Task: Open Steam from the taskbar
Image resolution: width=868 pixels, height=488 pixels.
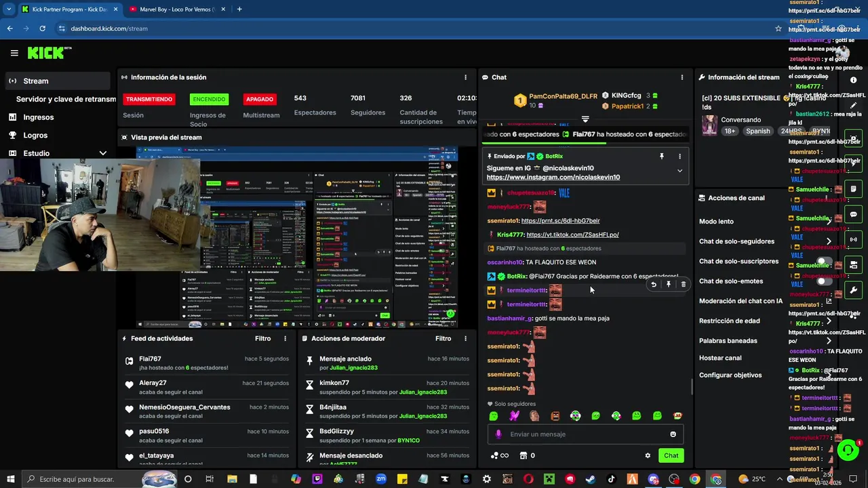Action: pyautogui.click(x=591, y=479)
